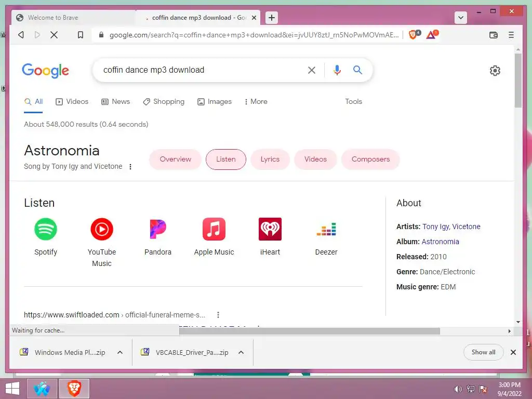
Task: Open Tony Igy artist link
Action: click(436, 227)
